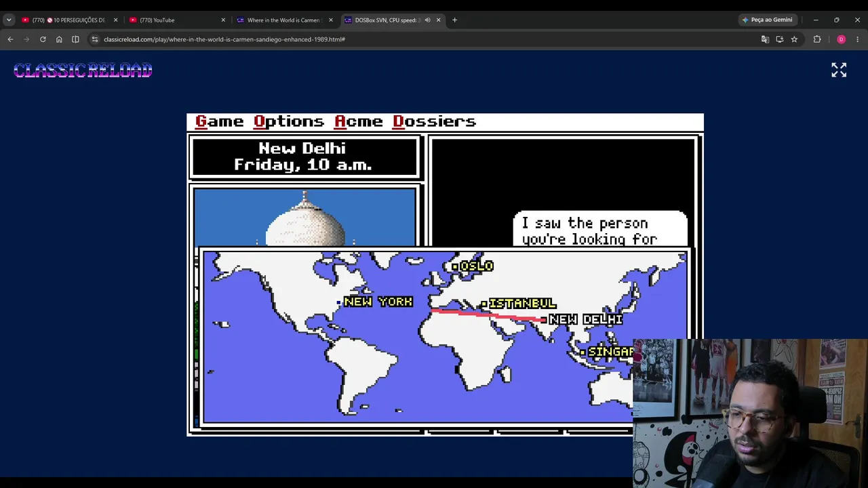Select Istanbul on the world map
The height and width of the screenshot is (488, 868).
(519, 304)
